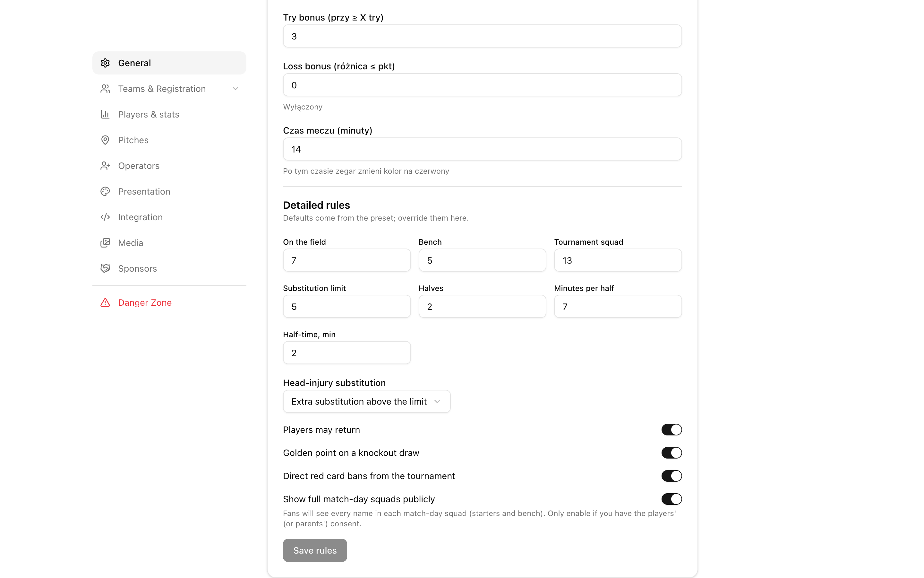The image size is (924, 578).
Task: Click the Presentation palette icon
Action: (x=105, y=191)
